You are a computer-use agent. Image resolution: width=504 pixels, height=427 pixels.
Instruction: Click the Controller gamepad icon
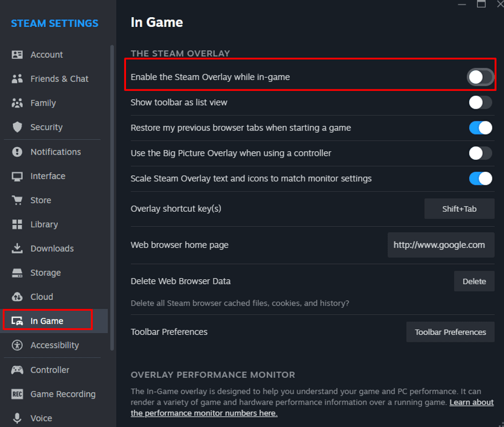point(17,370)
